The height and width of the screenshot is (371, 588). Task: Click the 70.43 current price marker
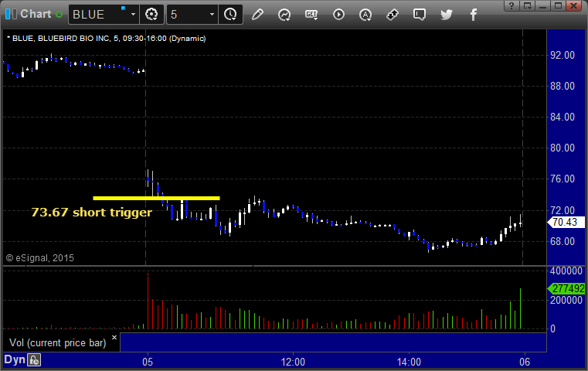(565, 222)
